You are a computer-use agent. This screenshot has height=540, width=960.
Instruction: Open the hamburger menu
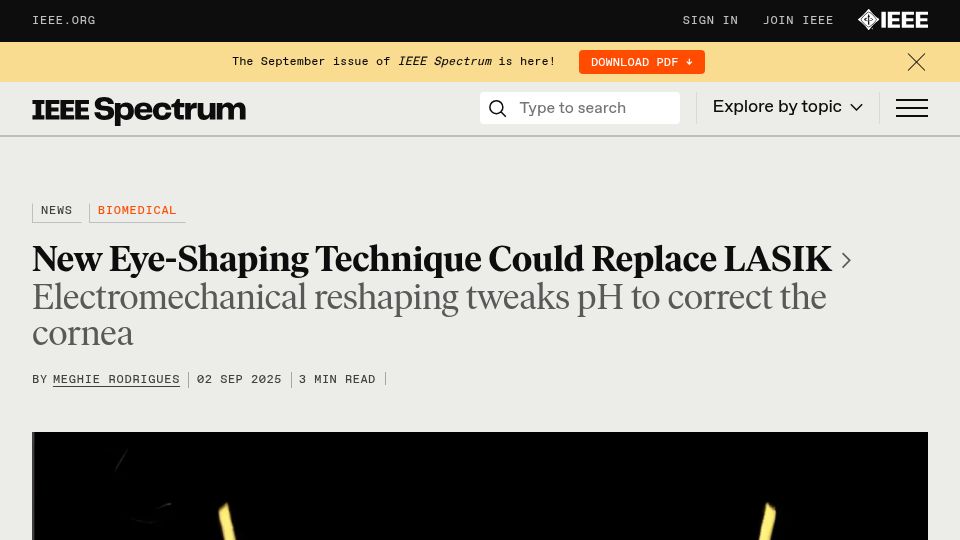[912, 108]
